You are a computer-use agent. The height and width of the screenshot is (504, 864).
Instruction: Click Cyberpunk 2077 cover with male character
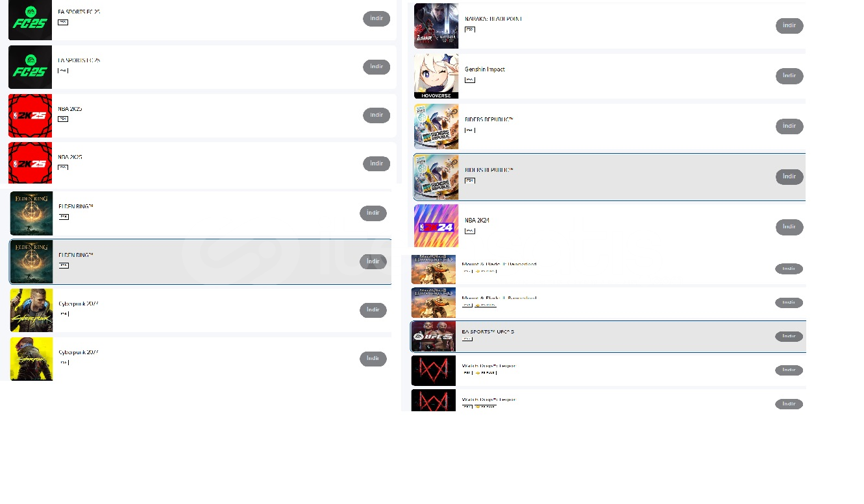point(31,310)
